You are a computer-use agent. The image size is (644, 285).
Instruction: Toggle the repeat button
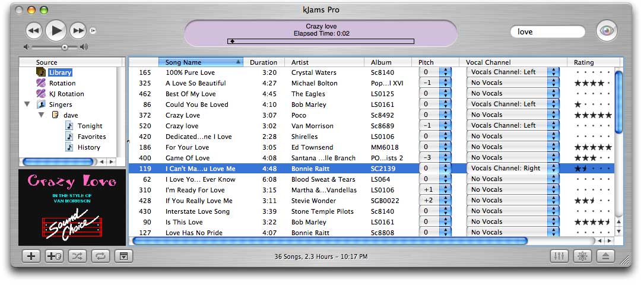pyautogui.click(x=101, y=256)
